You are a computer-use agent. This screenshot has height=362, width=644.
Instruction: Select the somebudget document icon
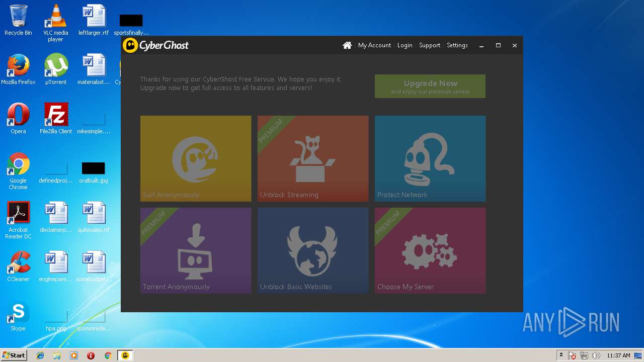94,266
